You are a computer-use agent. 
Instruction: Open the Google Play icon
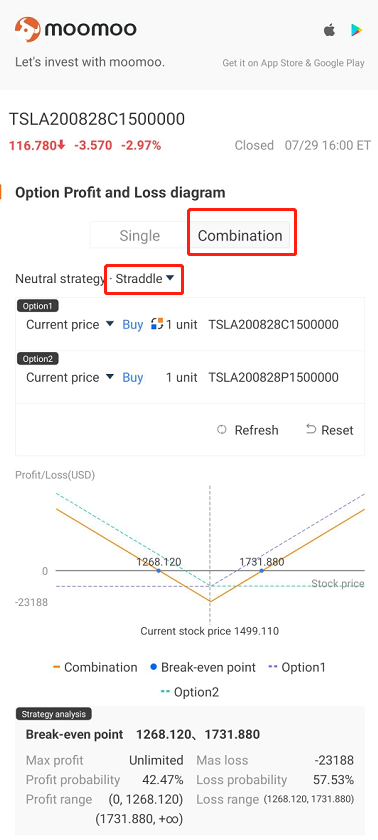click(x=357, y=31)
